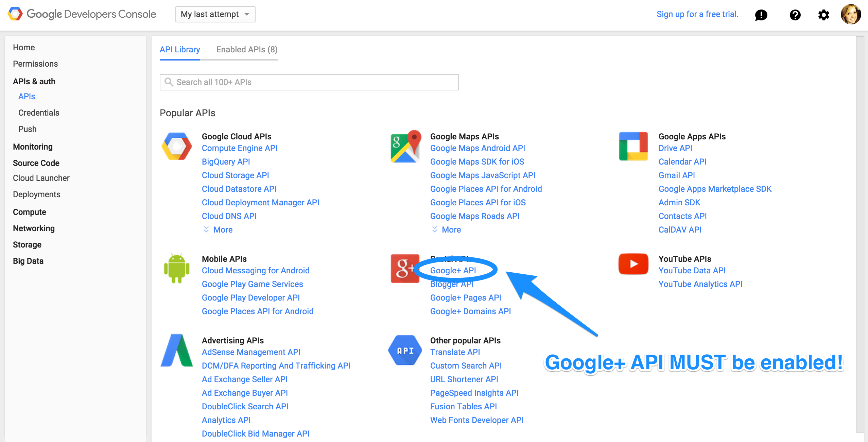Open CalDAV API link
This screenshot has width=868, height=442.
[x=680, y=230]
